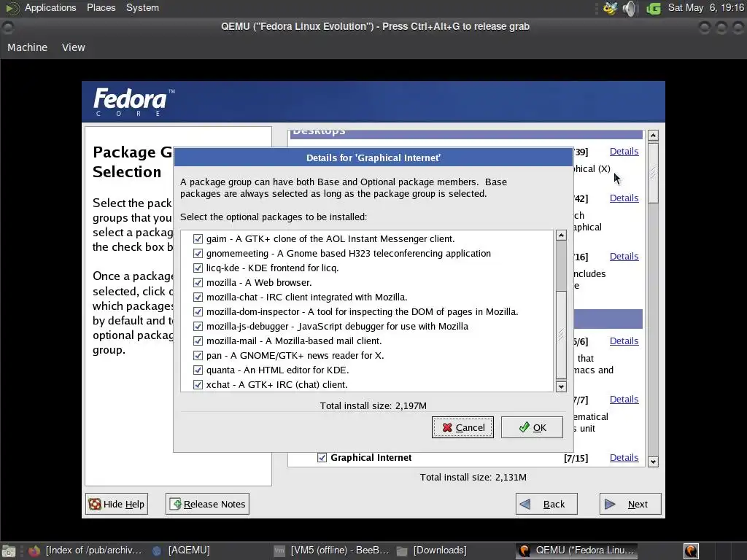Image resolution: width=747 pixels, height=560 pixels.
Task: Click the Fedora Core logo
Action: (133, 101)
